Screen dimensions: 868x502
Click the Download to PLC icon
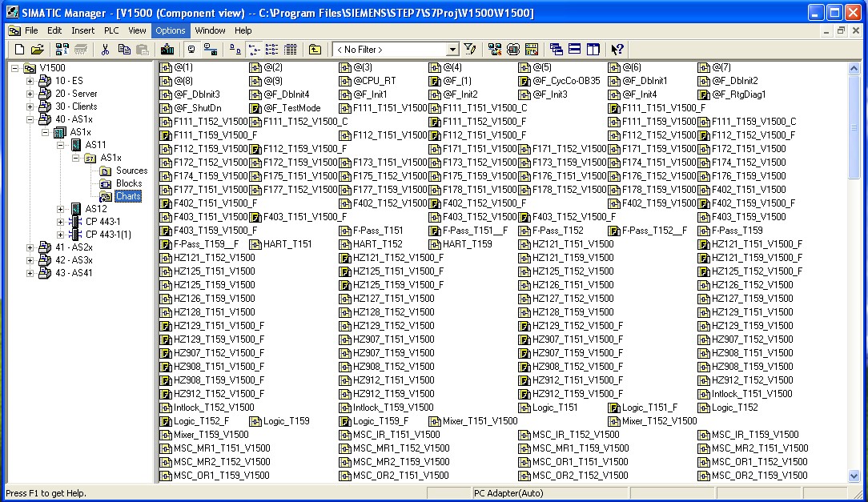click(x=167, y=50)
